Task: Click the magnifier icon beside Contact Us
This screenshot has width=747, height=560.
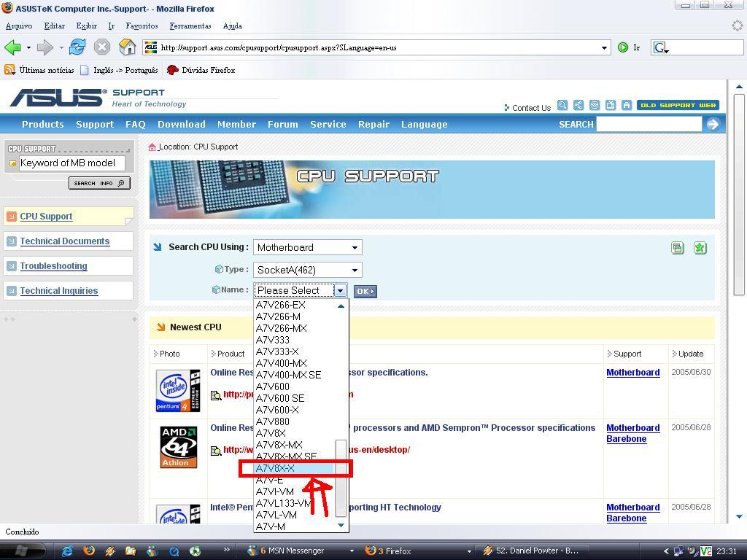Action: (562, 105)
